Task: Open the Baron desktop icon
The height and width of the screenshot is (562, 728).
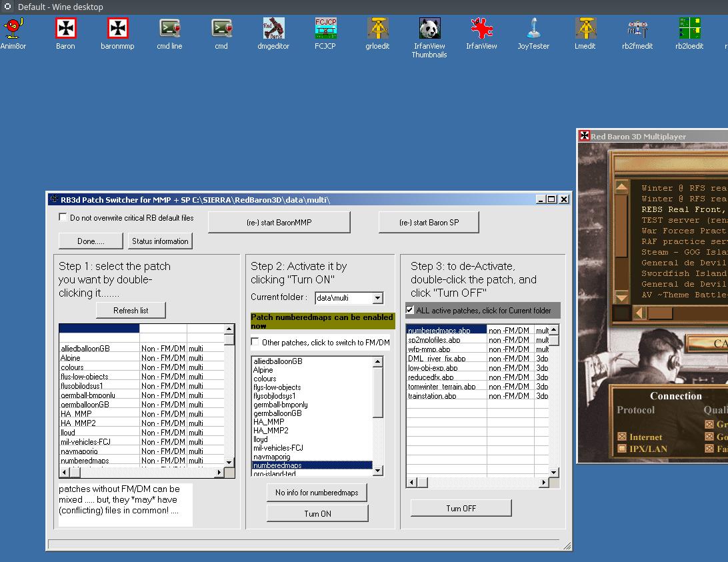Action: click(65, 29)
